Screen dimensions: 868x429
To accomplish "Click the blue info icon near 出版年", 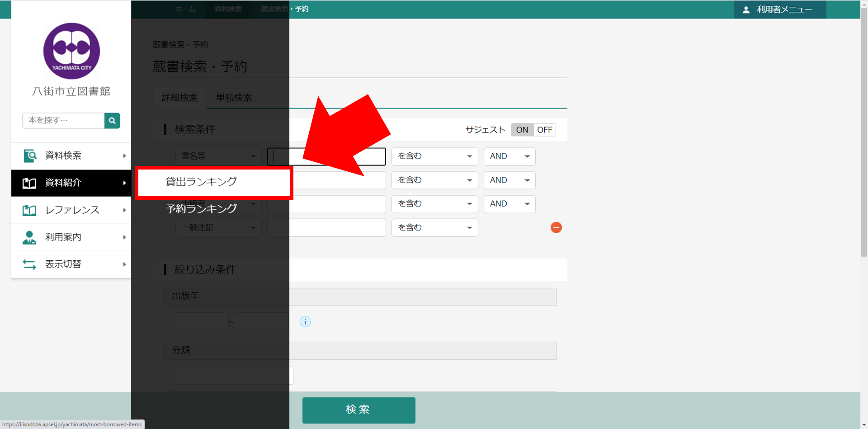I will [x=305, y=321].
